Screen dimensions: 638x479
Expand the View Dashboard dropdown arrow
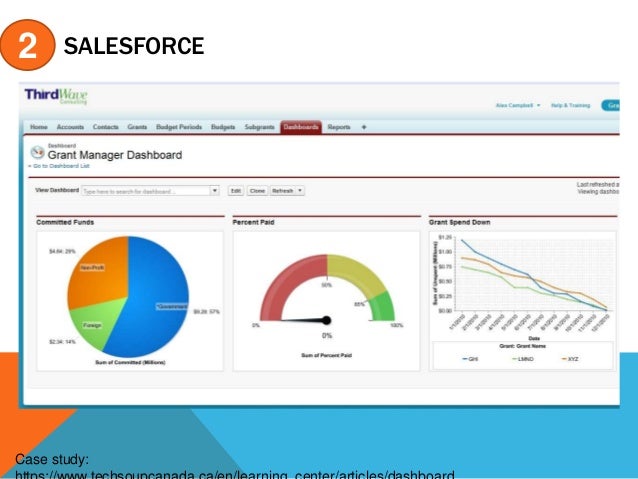point(214,191)
